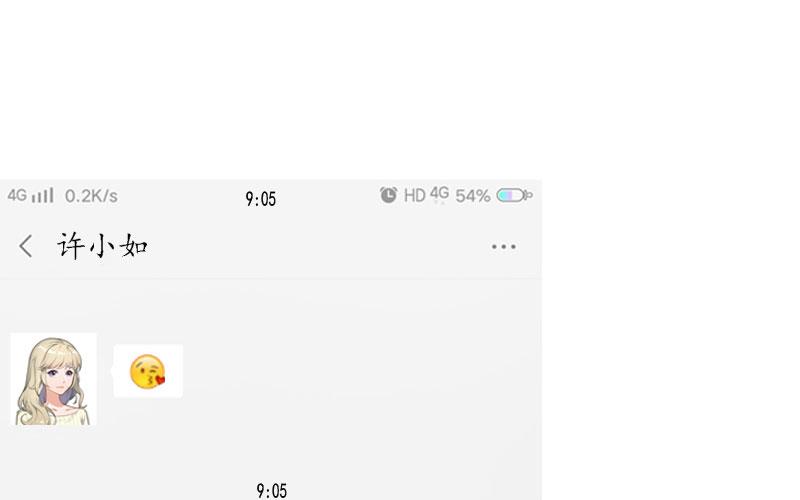Click the 许小如 chat title
800x500 pixels.
pyautogui.click(x=103, y=246)
